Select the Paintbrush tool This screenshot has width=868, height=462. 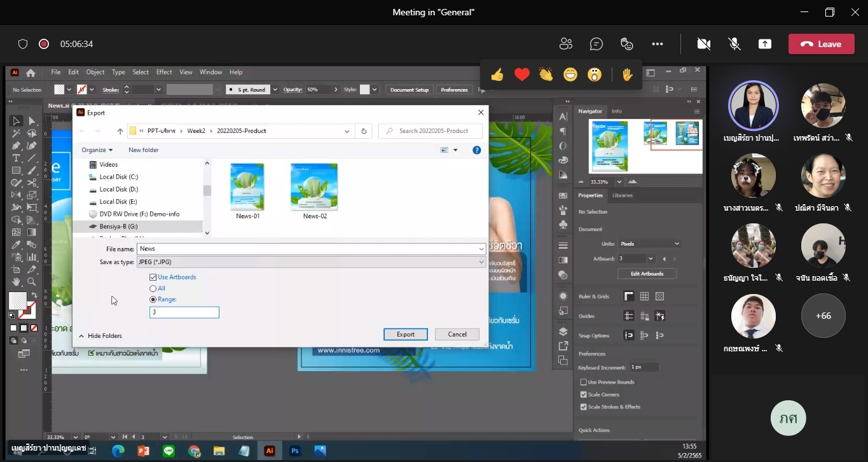(x=32, y=171)
